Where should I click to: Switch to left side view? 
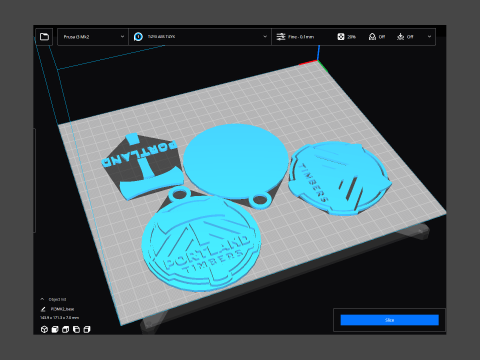point(76,329)
